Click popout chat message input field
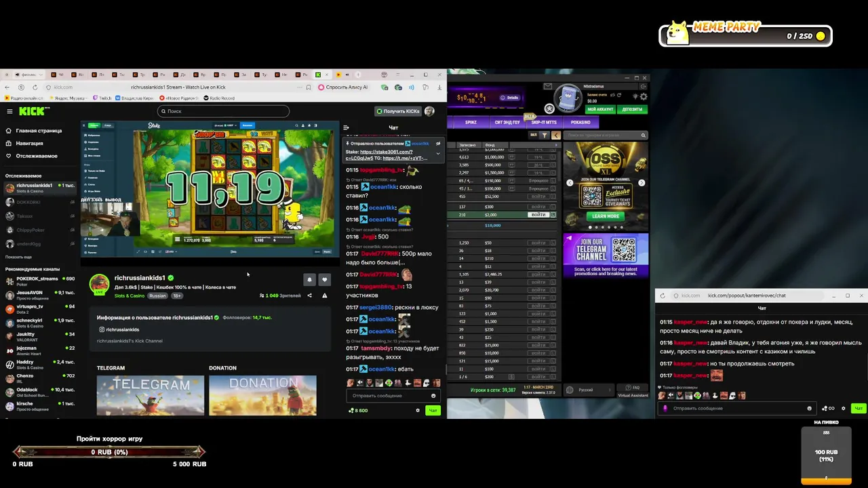This screenshot has height=488, width=868. [738, 409]
